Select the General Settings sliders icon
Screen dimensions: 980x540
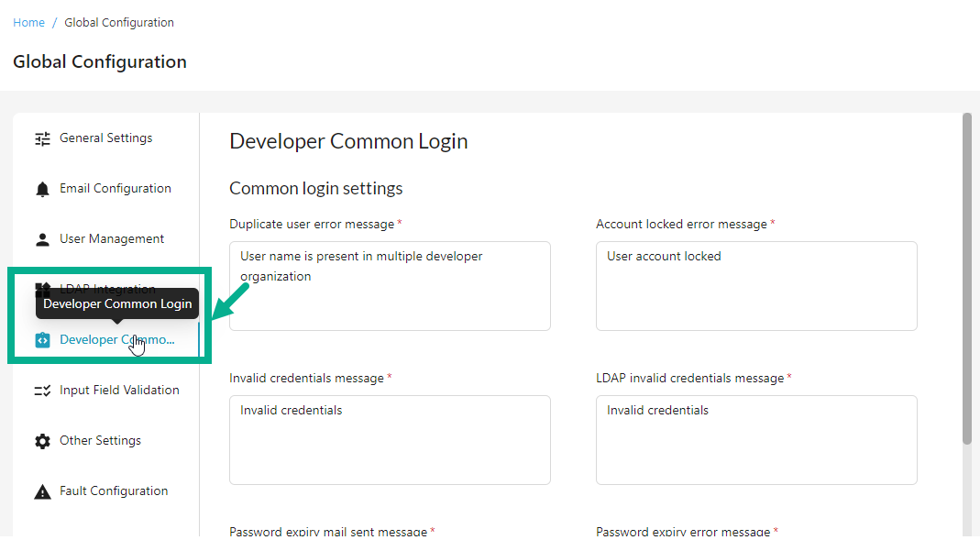pyautogui.click(x=41, y=138)
